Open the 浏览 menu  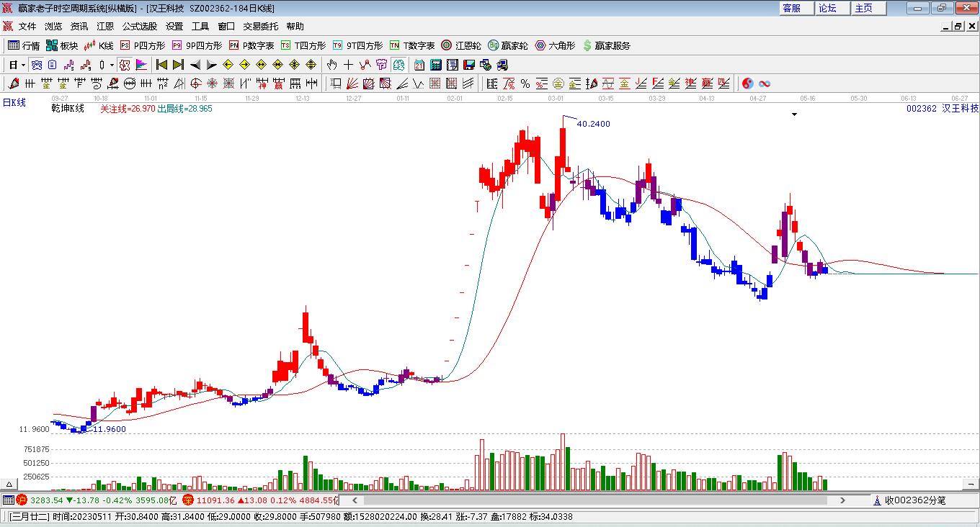pos(53,27)
